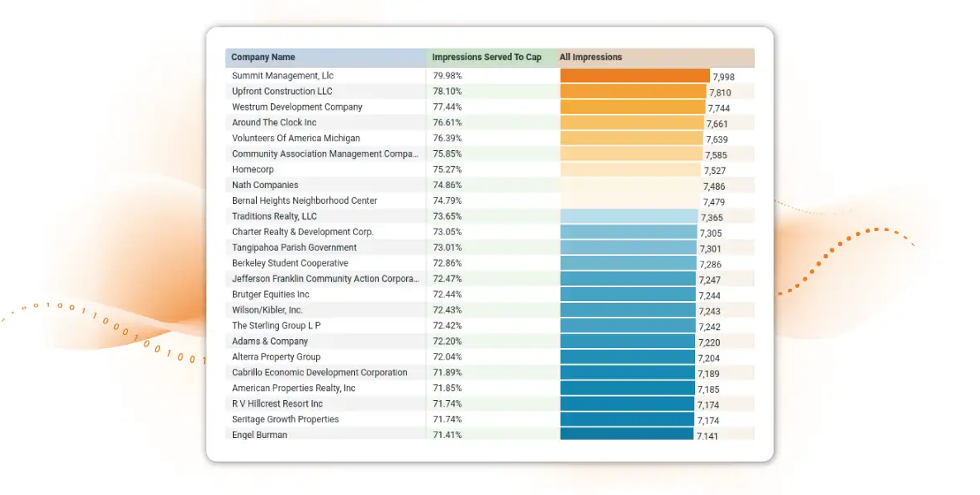Select Jefferson Franklin Community Action name cell
This screenshot has width=980, height=495.
[x=325, y=278]
